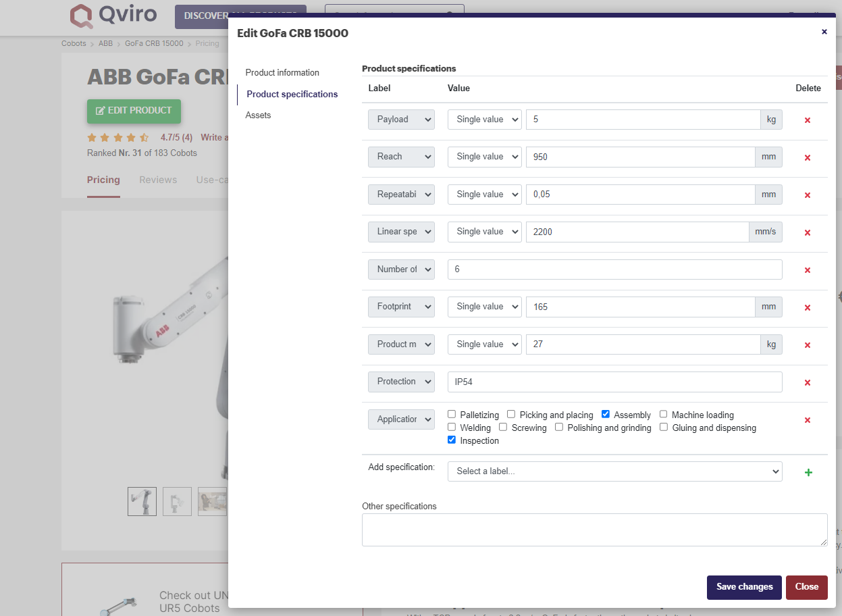
Task: Click the star rating display
Action: click(x=118, y=138)
